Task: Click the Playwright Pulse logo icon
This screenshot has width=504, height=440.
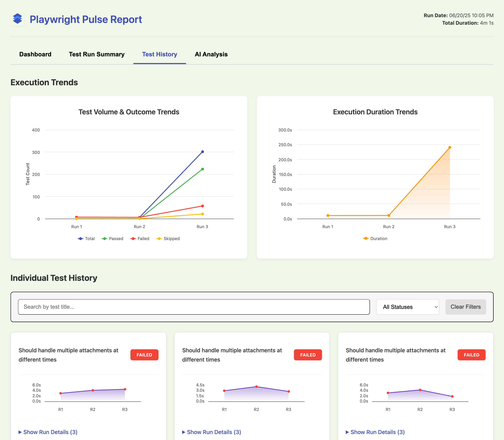Action: [x=18, y=19]
